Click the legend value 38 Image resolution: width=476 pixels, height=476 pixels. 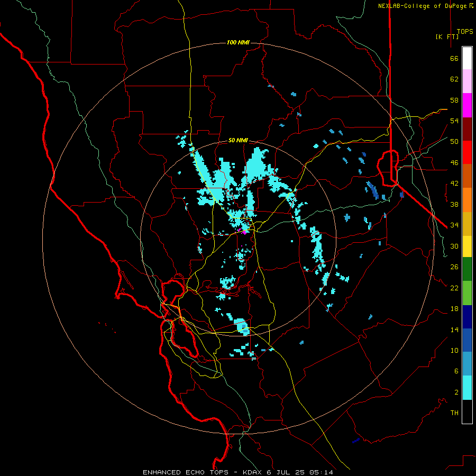pos(454,204)
